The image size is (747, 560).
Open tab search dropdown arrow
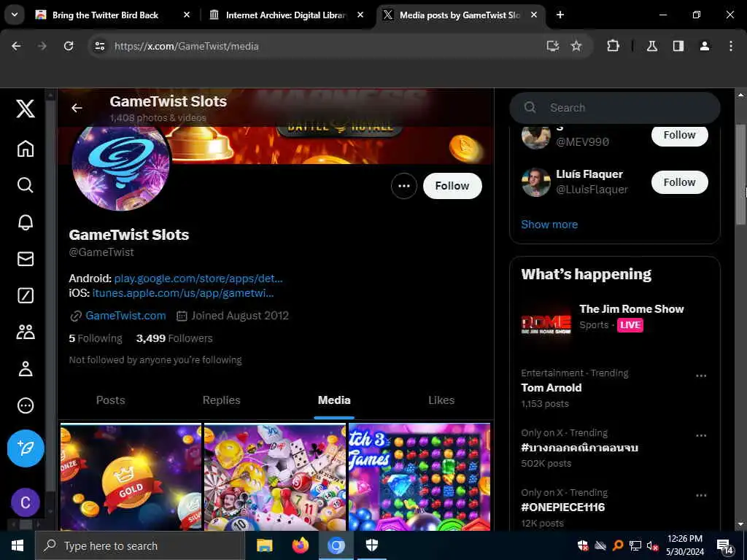pos(15,15)
